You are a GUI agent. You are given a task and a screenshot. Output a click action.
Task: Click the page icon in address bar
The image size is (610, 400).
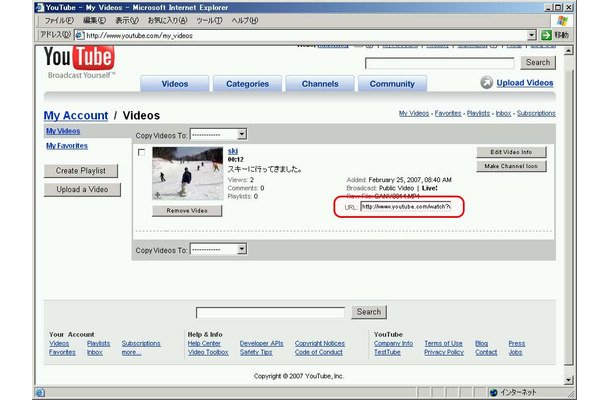[79, 35]
